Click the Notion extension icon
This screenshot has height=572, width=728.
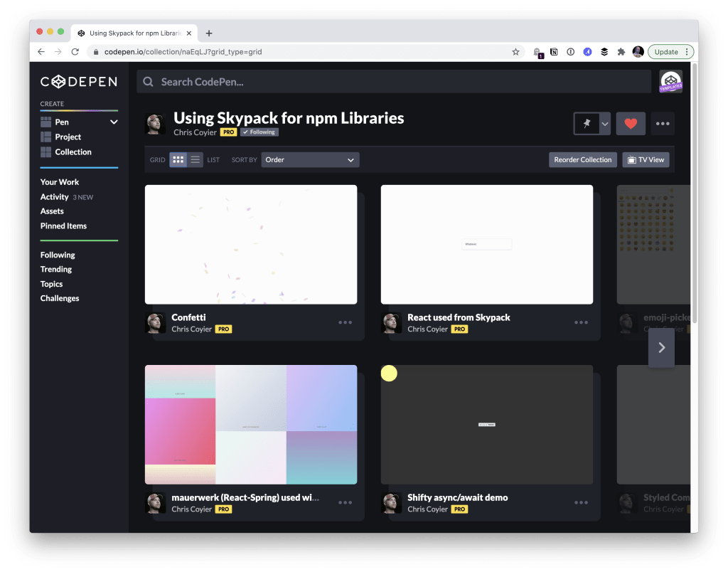[x=554, y=52]
